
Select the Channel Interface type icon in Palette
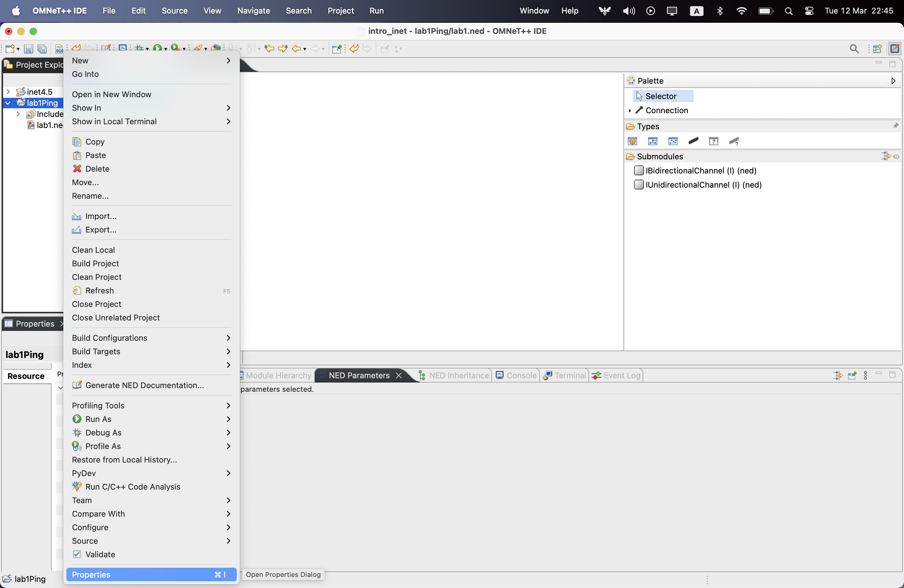click(734, 141)
